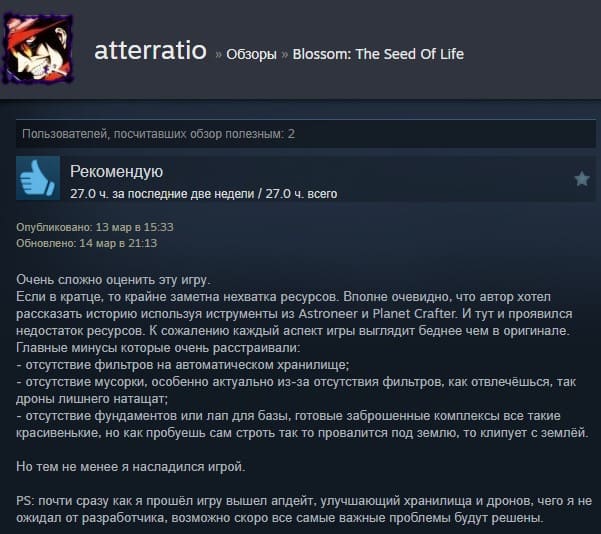The image size is (601, 534).
Task: Click the star icon in review header
Action: (x=581, y=179)
